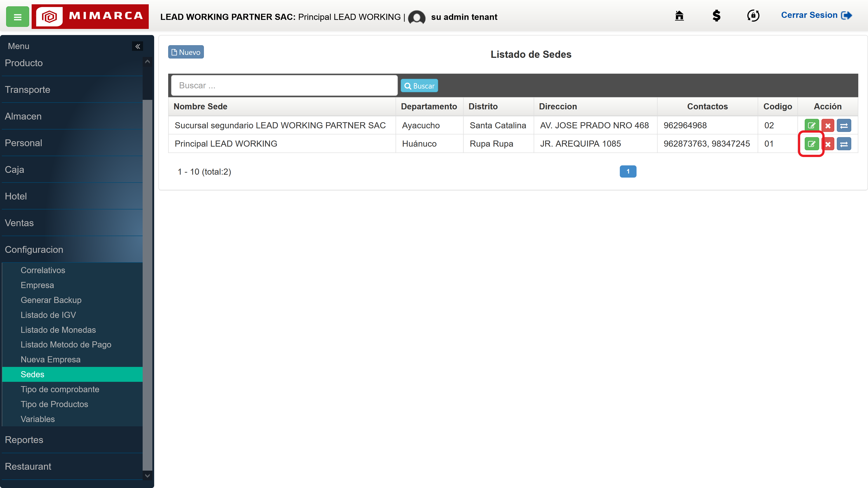
Task: Expand the Almacen menu section
Action: pos(72,116)
